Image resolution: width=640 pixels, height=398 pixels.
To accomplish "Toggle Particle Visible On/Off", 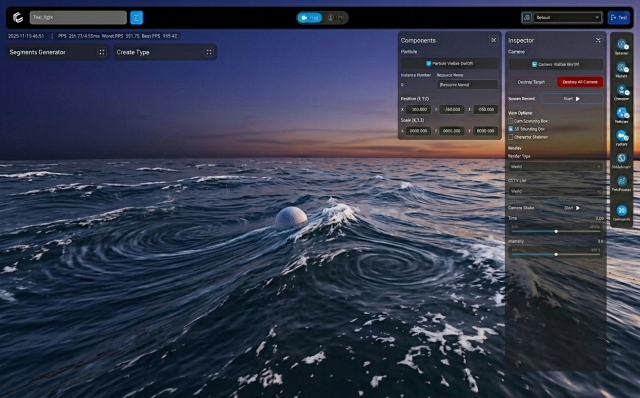I will point(449,63).
